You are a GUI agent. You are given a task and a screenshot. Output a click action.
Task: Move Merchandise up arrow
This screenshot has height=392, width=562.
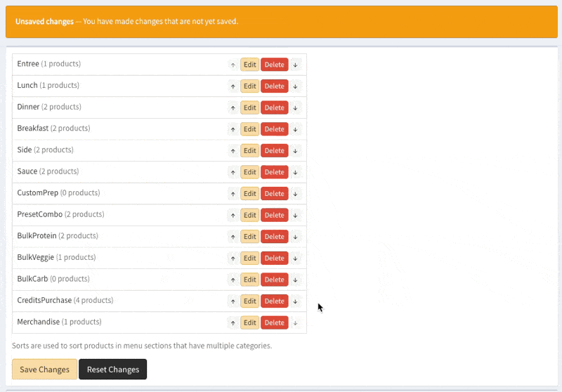click(233, 323)
